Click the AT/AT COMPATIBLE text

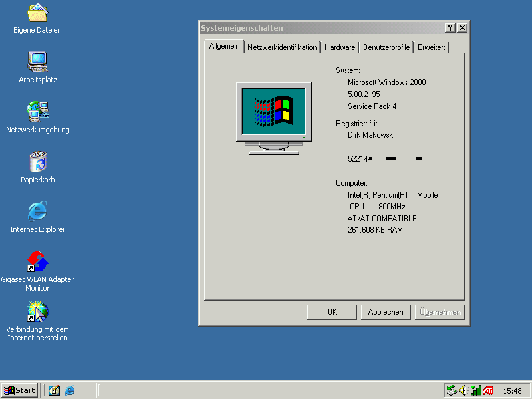[x=382, y=219]
